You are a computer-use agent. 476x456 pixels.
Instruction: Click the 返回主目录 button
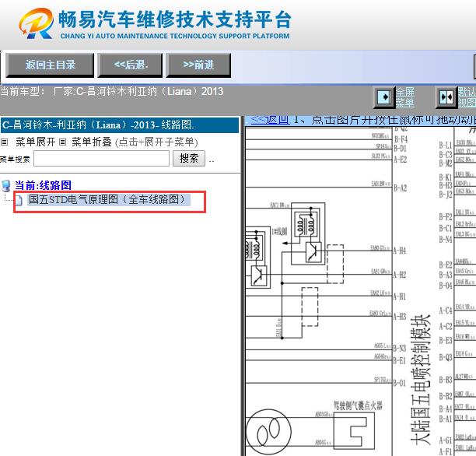tap(50, 65)
